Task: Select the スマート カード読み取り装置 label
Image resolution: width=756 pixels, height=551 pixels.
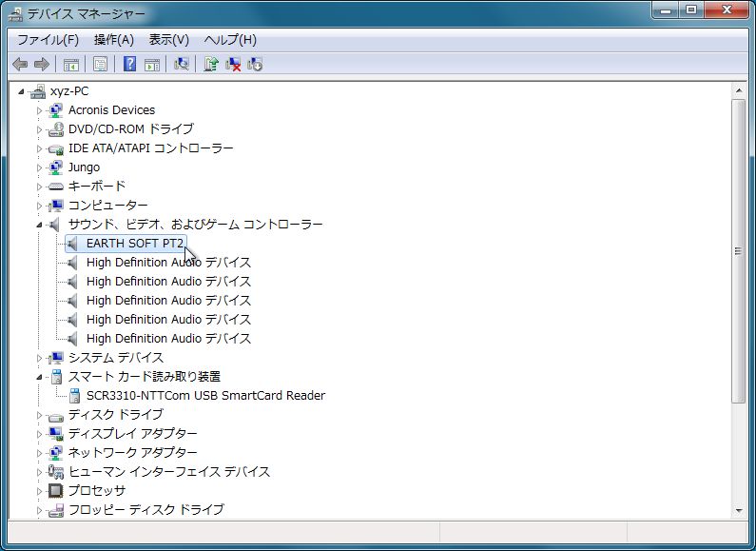Action: 145,376
